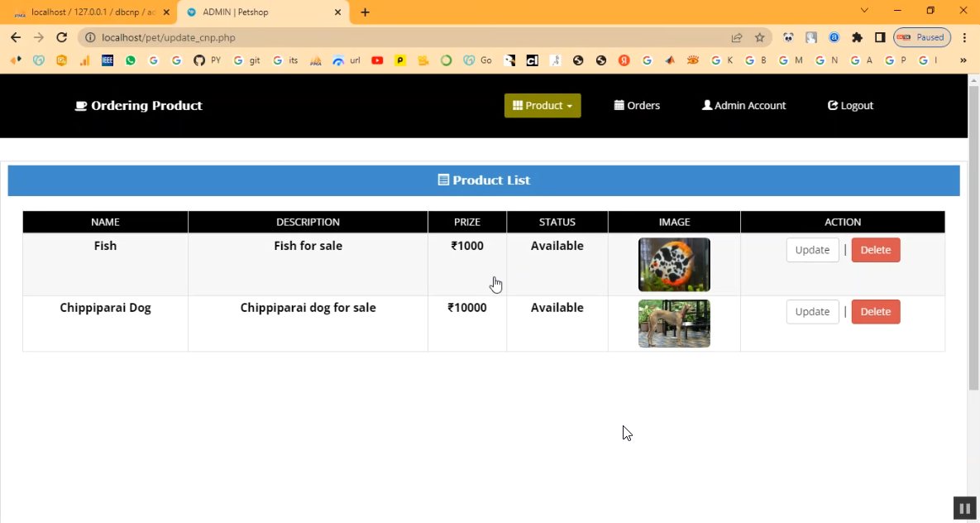980x523 pixels.
Task: Open the yellow video camera bookmark
Action: click(x=423, y=60)
